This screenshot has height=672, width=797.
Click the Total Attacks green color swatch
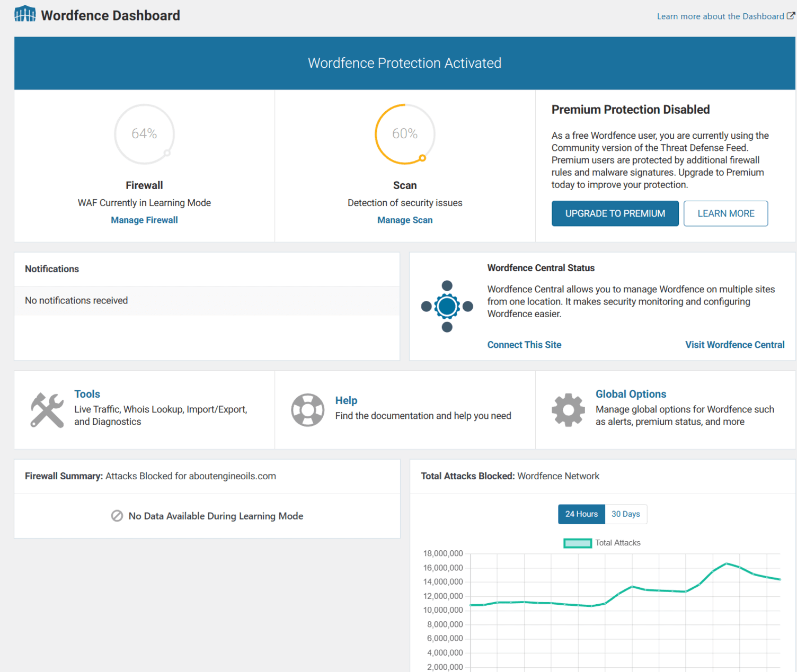click(577, 543)
